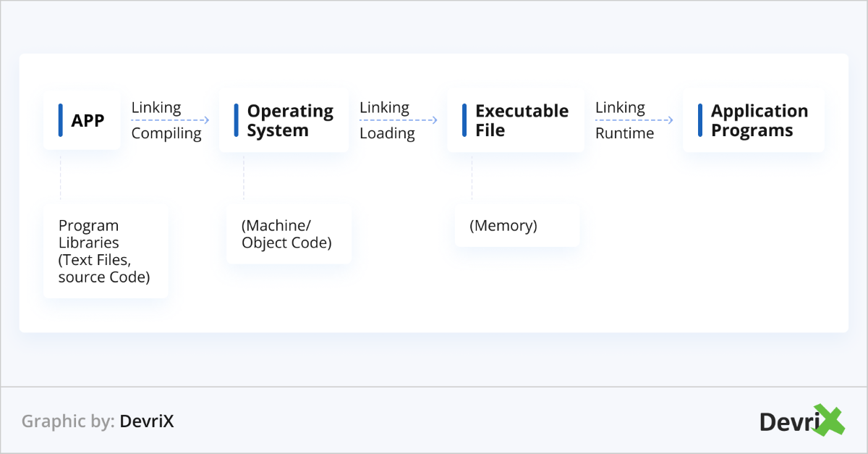Click the 'Graphic by: DevriX' credit text
868x454 pixels.
point(98,421)
